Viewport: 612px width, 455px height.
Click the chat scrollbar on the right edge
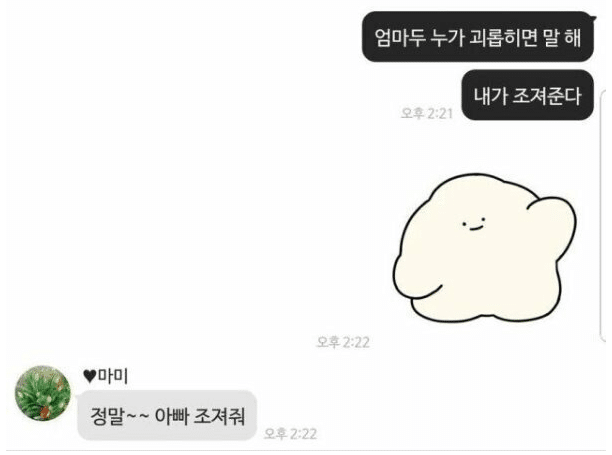(601, 215)
